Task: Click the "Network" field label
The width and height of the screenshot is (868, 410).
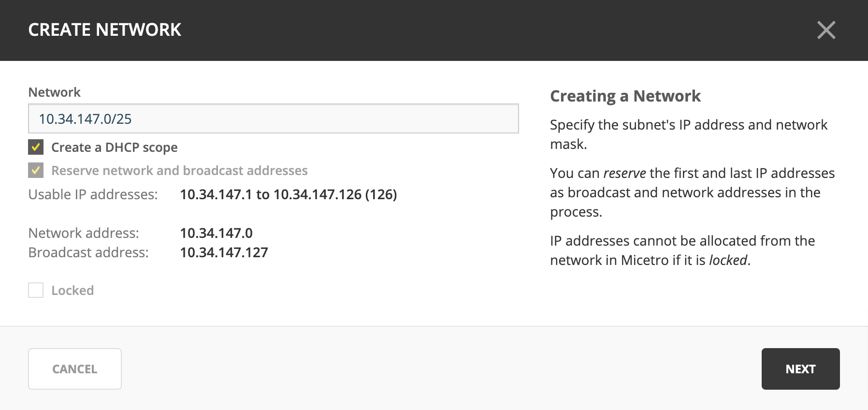Action: click(55, 92)
